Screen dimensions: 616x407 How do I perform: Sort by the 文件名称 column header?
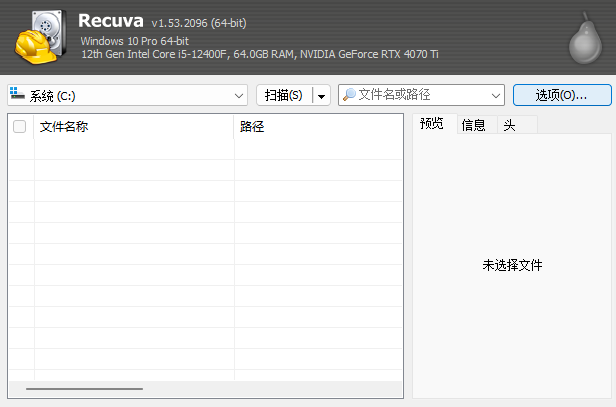pos(134,126)
